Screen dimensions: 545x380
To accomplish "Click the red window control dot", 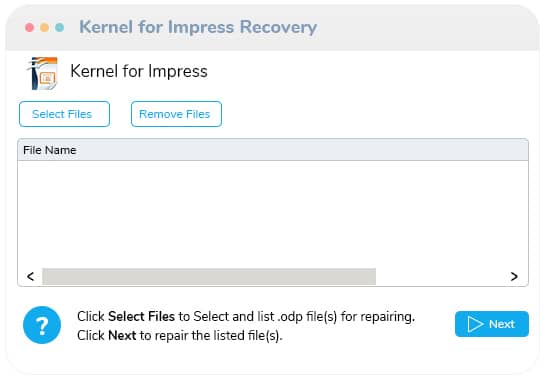I will pyautogui.click(x=30, y=27).
